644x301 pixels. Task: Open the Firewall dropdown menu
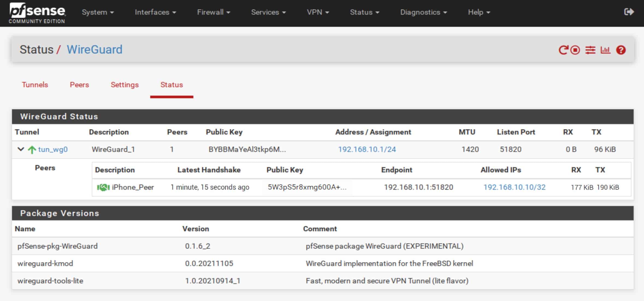click(214, 12)
